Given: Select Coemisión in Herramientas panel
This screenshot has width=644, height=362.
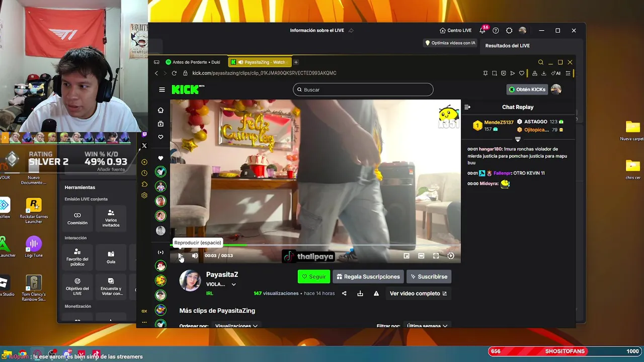Looking at the screenshot, I should coord(77,218).
